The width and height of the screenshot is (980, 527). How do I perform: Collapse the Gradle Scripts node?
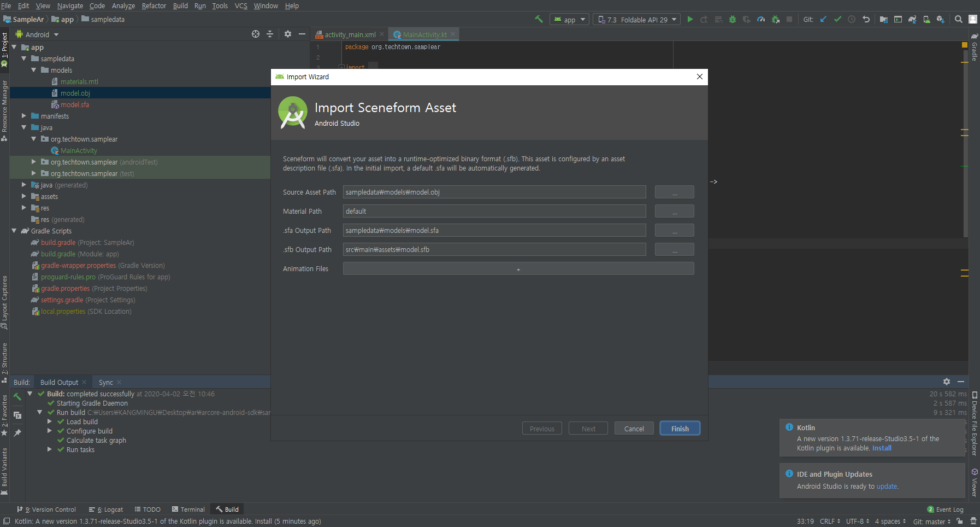coord(14,231)
